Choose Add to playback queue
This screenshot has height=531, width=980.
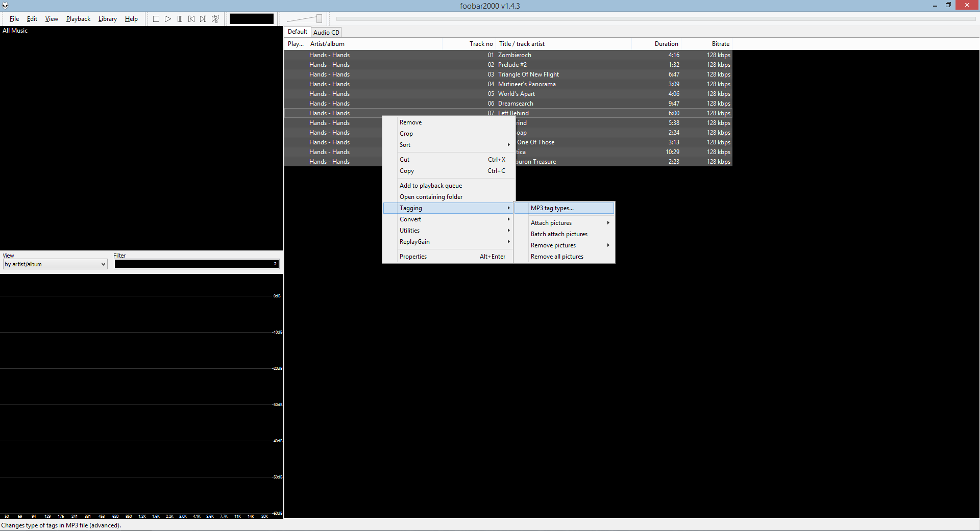tap(449, 186)
